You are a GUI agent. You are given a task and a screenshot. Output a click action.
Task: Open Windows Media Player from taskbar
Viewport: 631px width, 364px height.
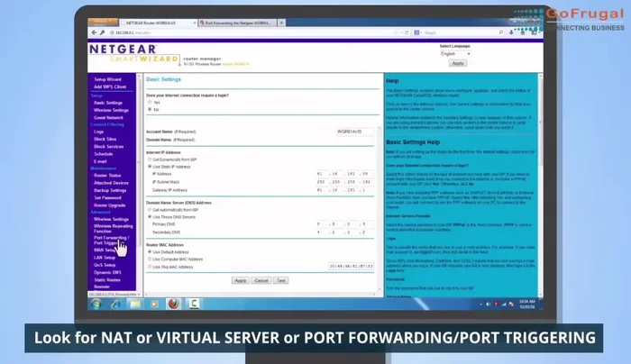154,304
